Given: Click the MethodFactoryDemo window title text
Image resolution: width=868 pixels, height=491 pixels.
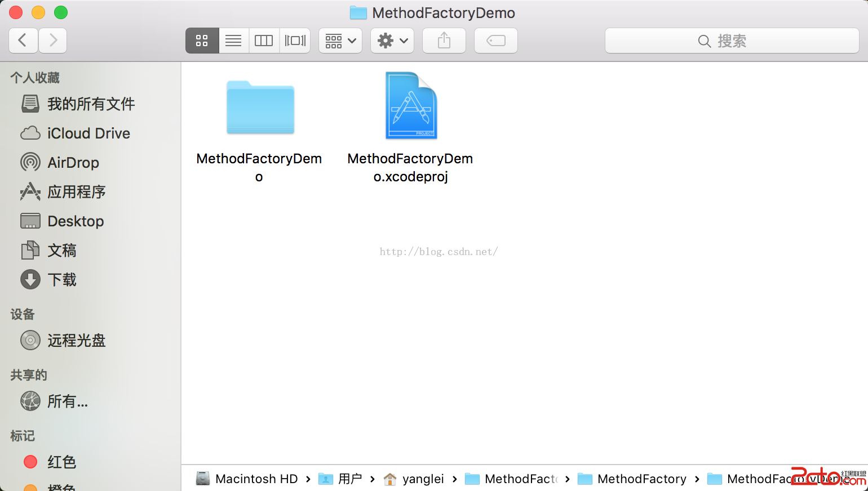Looking at the screenshot, I should pos(444,13).
